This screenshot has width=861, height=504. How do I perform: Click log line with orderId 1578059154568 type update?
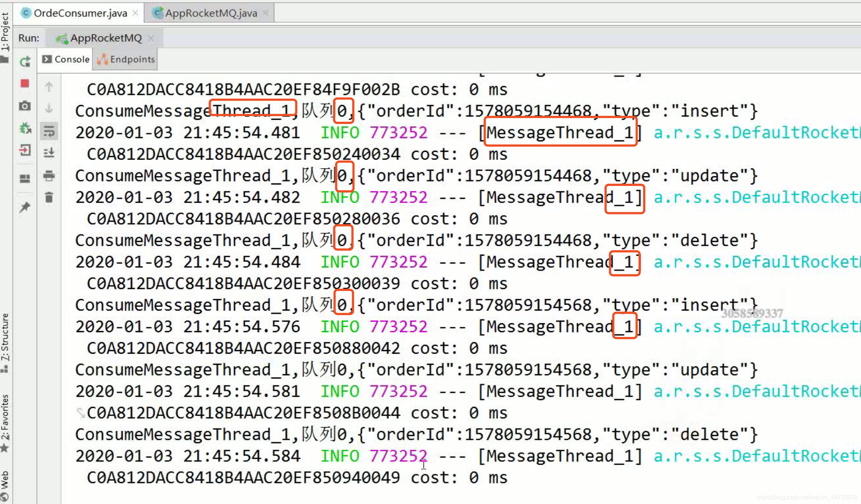[x=416, y=370]
